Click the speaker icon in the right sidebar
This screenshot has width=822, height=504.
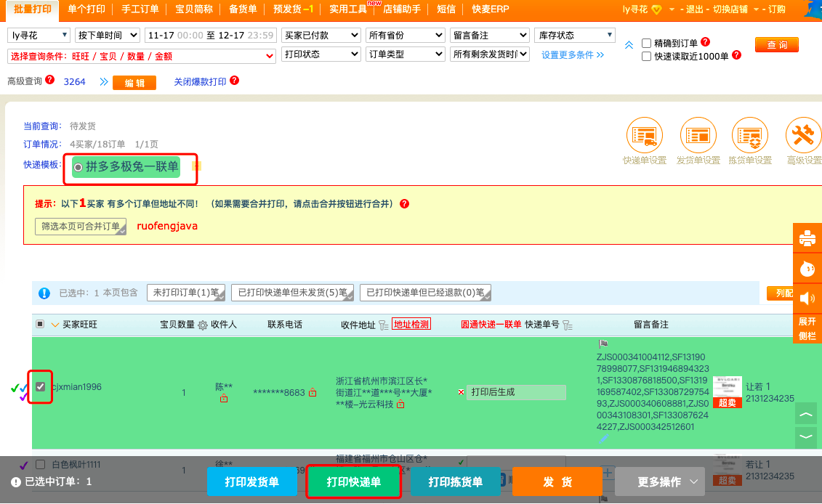tap(807, 298)
